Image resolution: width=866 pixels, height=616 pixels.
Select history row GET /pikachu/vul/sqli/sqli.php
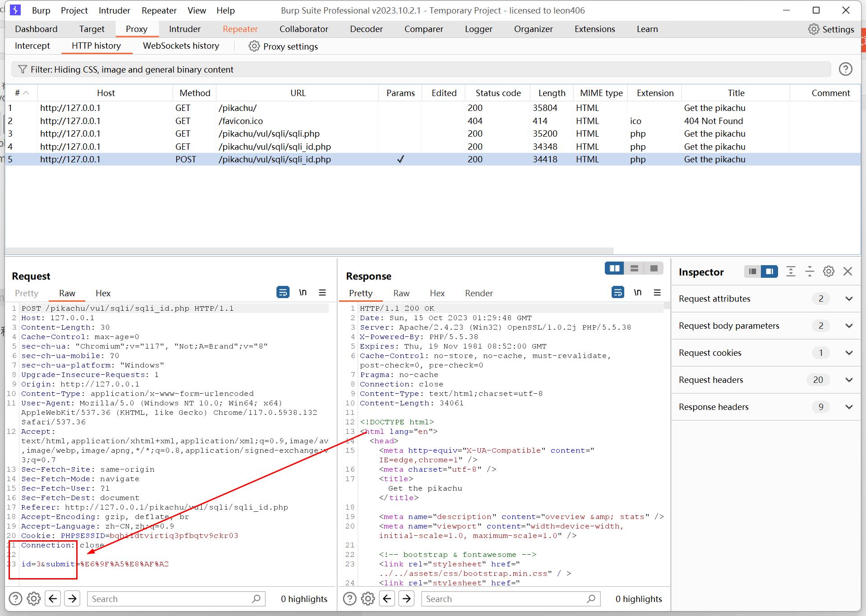[433, 133]
